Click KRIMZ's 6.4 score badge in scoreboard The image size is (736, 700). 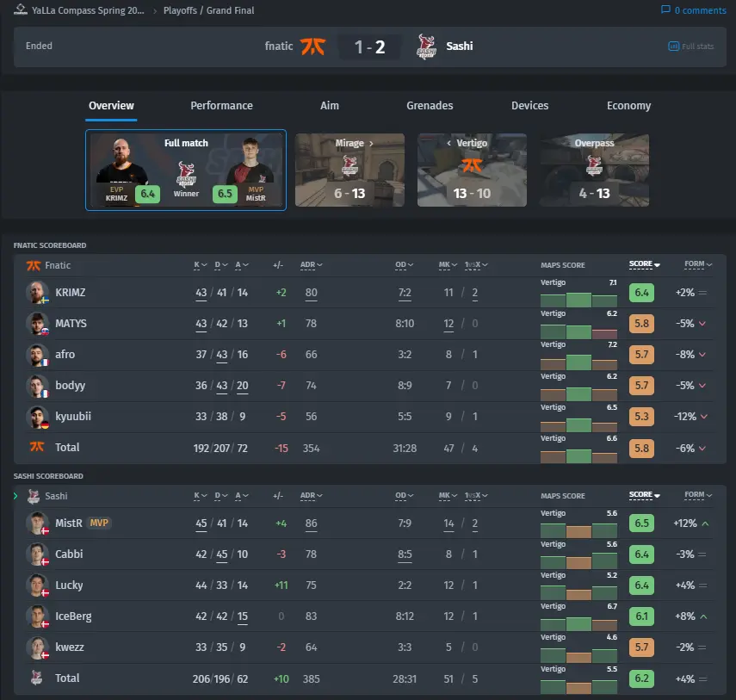(641, 293)
